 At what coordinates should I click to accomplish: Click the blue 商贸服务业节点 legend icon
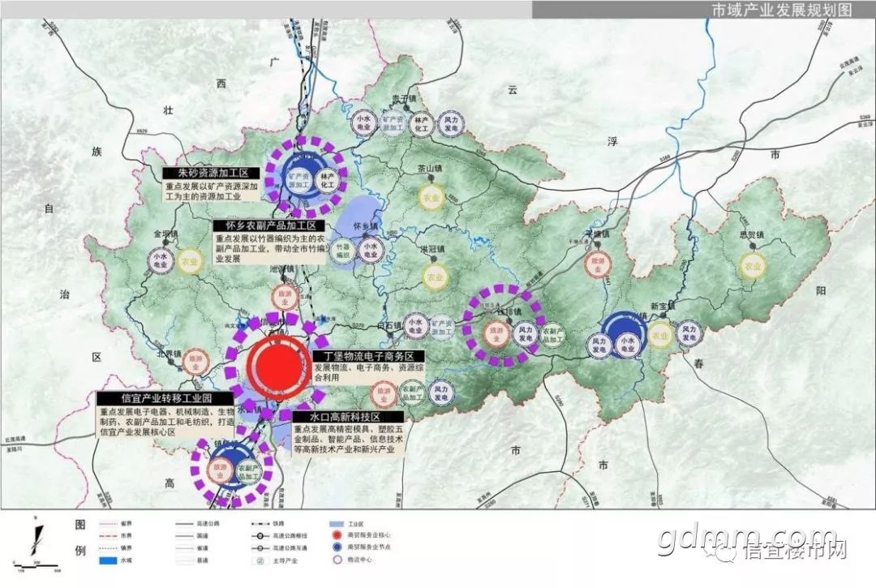coord(337,547)
